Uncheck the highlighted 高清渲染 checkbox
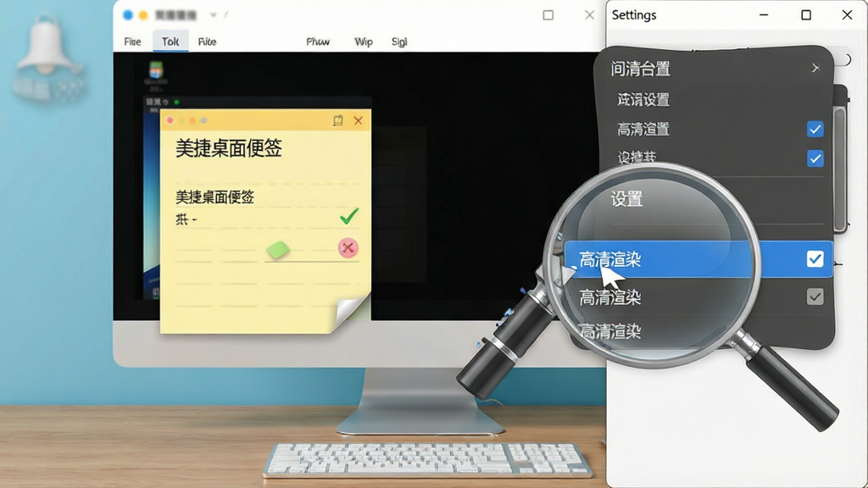This screenshot has width=868, height=488. point(815,259)
